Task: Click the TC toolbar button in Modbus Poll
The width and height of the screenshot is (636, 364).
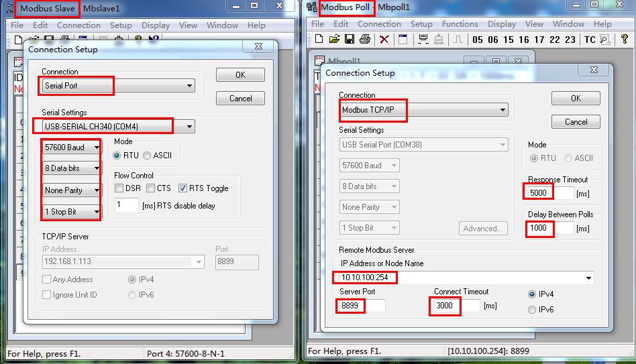Action: [590, 40]
